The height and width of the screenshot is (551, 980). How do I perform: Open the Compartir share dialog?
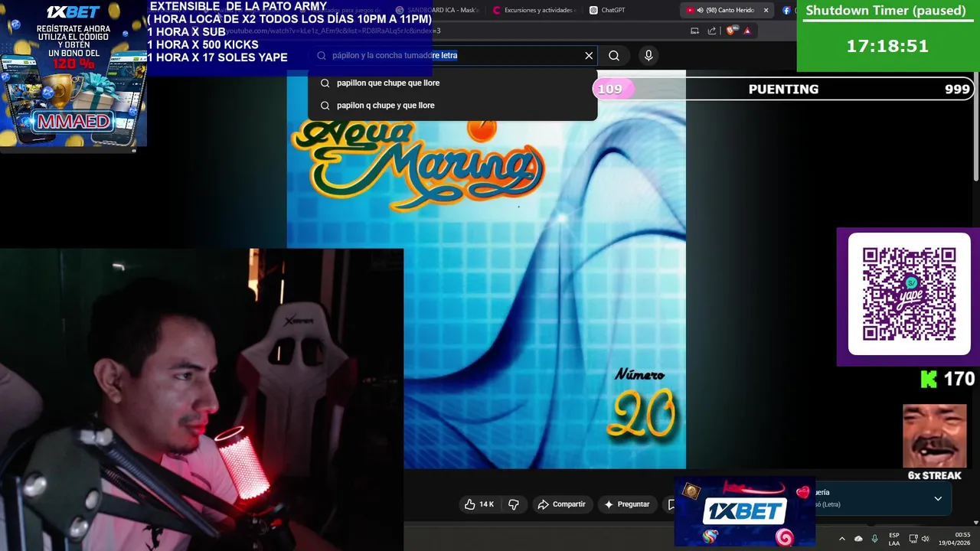click(561, 504)
